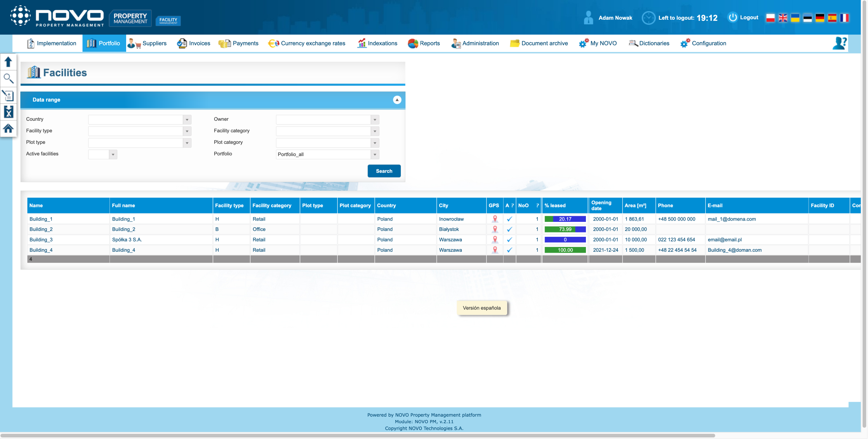Open GPS map pin for Building_1
Screen dimensions: 868x439
coord(495,219)
